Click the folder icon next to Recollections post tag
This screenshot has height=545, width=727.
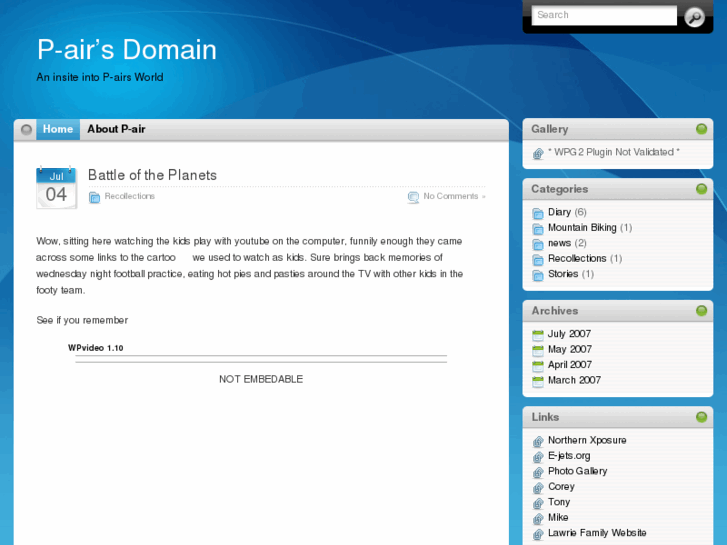point(94,197)
